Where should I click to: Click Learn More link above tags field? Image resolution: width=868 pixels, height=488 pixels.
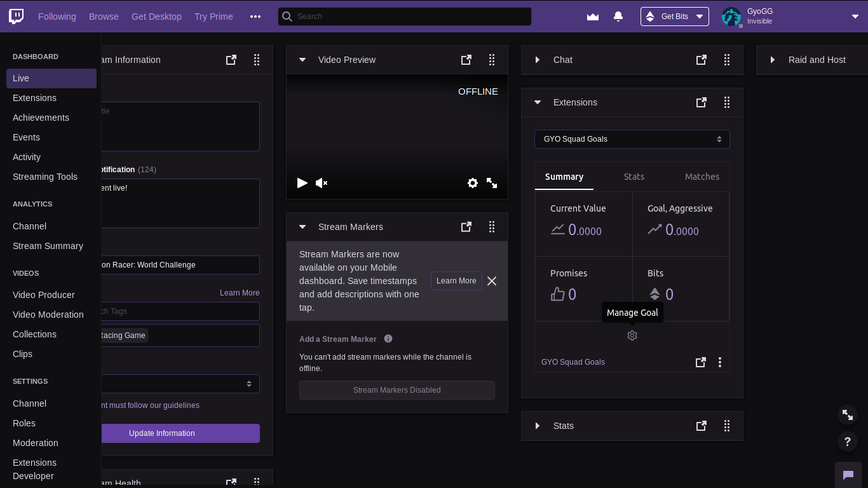click(240, 293)
